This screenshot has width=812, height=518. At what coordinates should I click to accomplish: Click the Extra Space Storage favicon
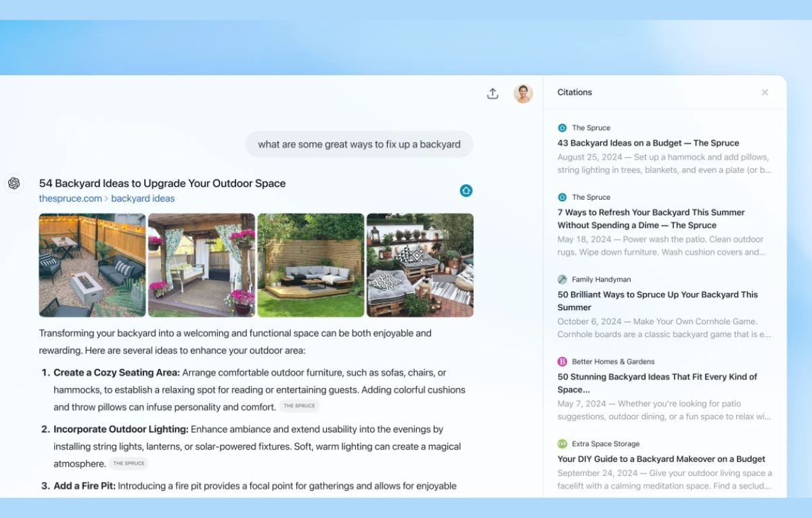pos(562,444)
